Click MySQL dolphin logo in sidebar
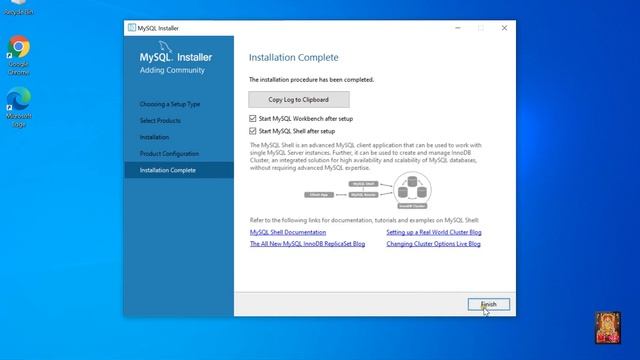The width and height of the screenshot is (640, 360). click(x=165, y=46)
